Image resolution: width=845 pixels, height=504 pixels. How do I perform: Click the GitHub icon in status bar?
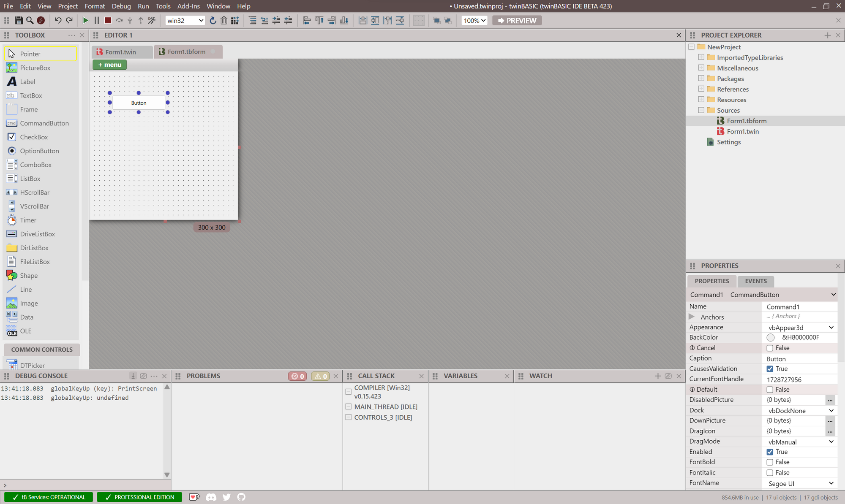[x=241, y=497]
